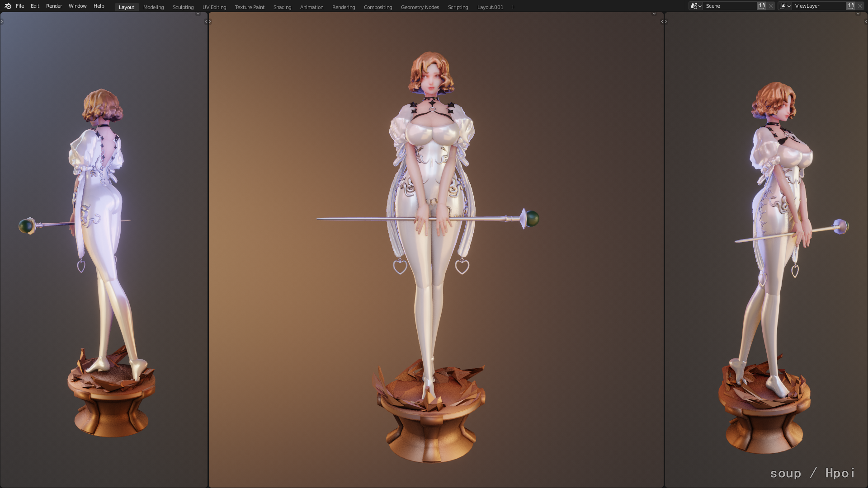Switch to the Sculpting workspace tab

click(183, 7)
